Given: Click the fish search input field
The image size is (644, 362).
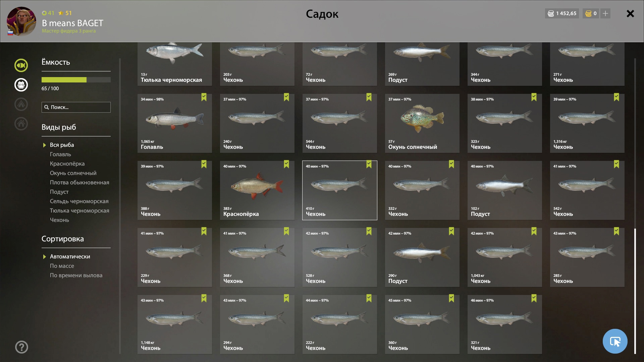Looking at the screenshot, I should 76,107.
